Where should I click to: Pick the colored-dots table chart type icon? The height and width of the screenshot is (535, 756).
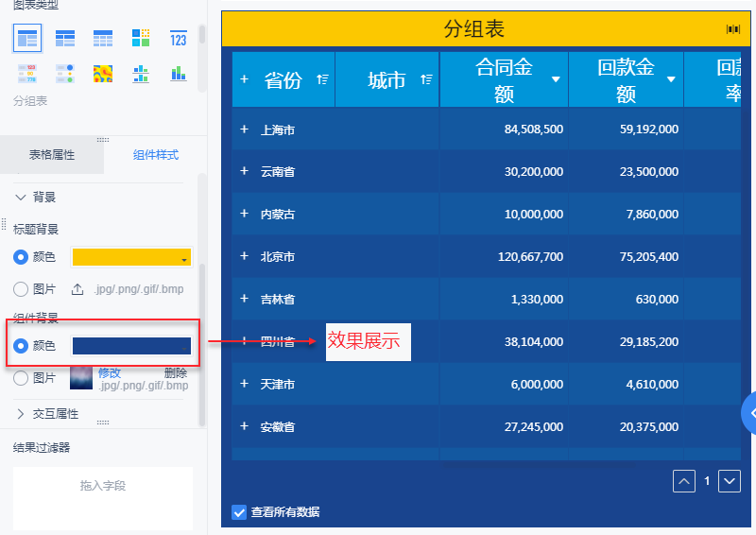(x=65, y=74)
